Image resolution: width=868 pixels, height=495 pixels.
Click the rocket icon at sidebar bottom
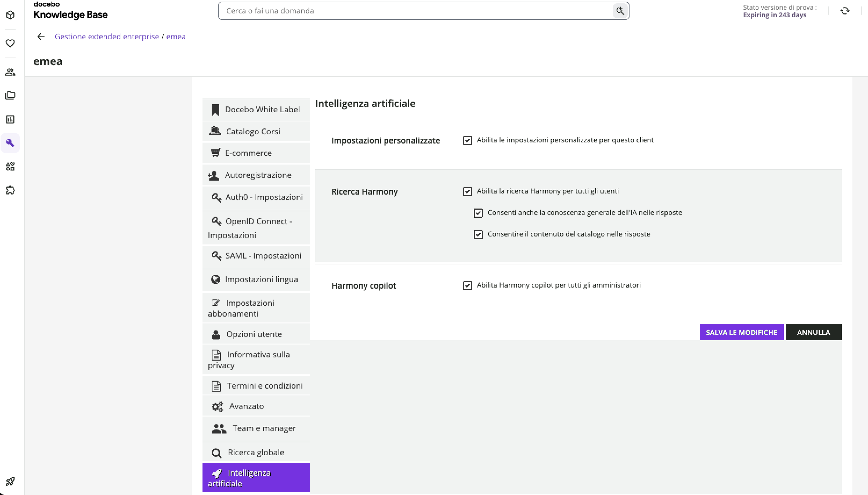10,481
